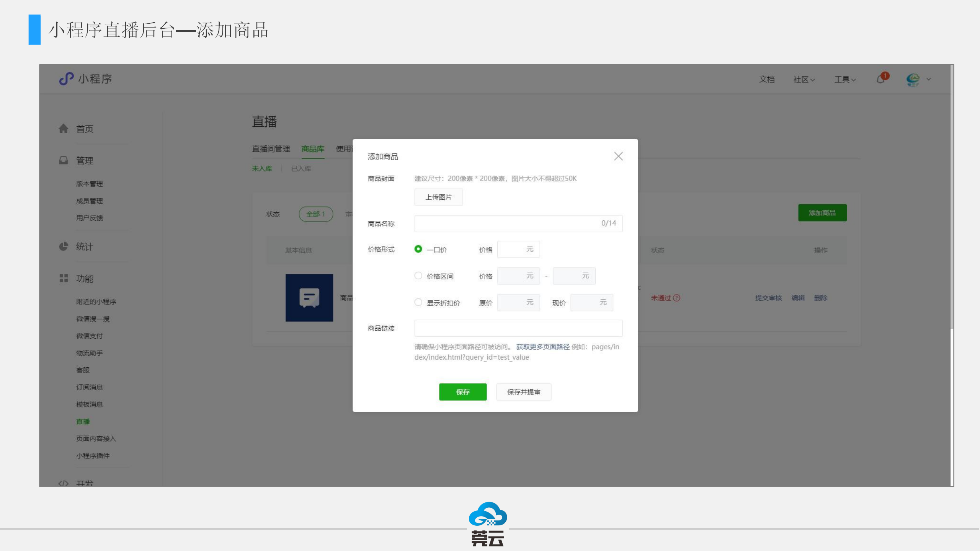The image size is (980, 551).
Task: Click the 未通过 status text
Action: coord(661,298)
